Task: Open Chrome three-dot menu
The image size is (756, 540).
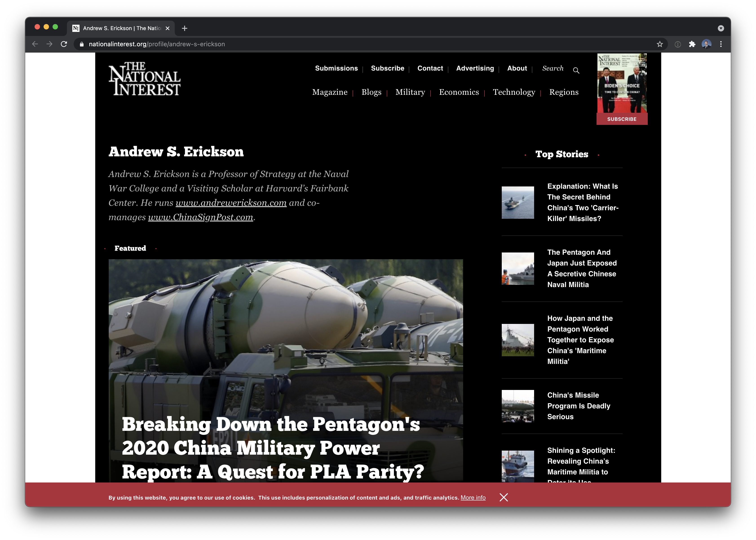Action: (x=721, y=44)
